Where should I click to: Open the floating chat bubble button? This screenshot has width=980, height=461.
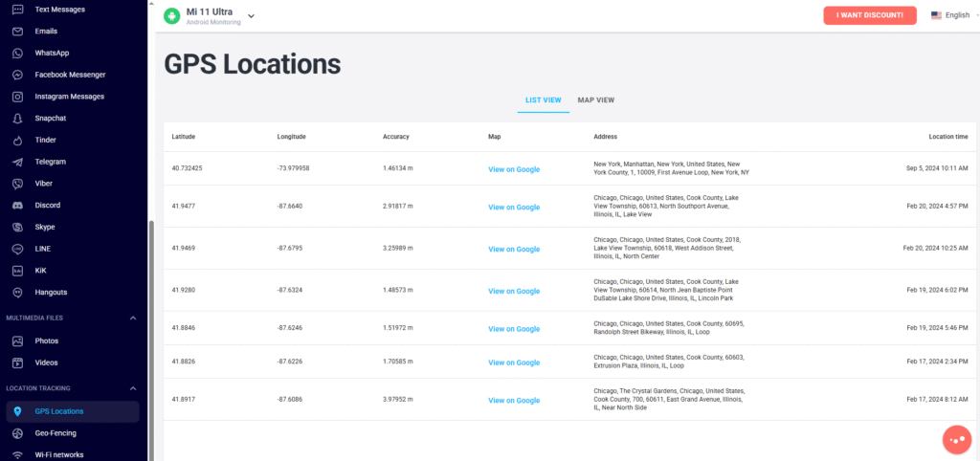[956, 438]
